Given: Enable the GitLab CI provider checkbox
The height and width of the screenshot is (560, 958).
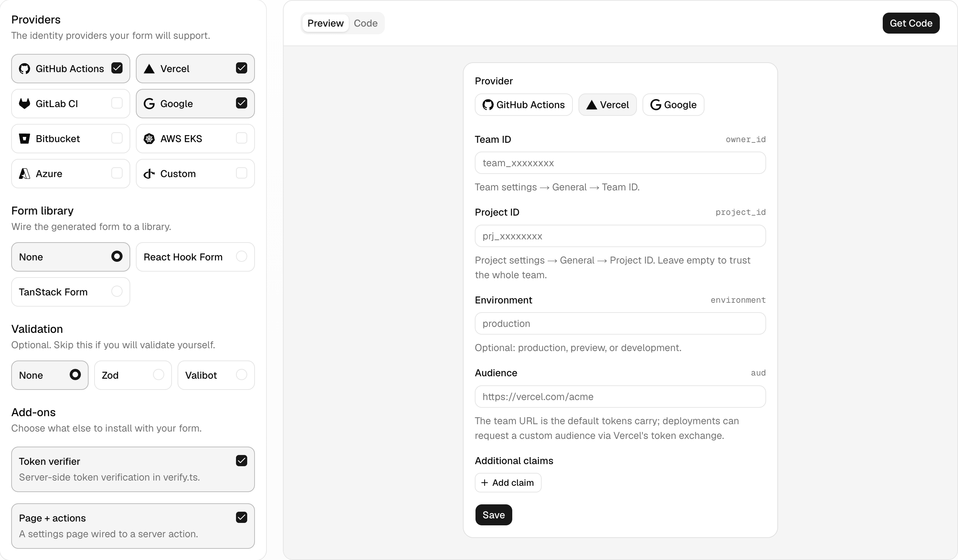Looking at the screenshot, I should coord(117,103).
